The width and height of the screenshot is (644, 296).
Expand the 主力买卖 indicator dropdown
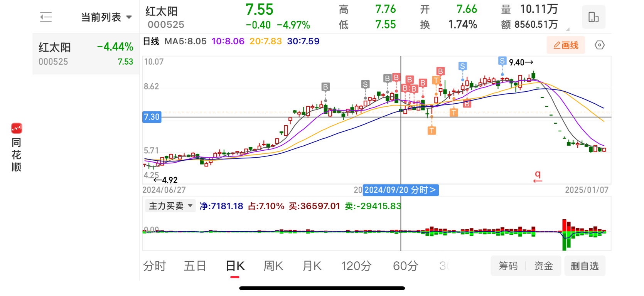pyautogui.click(x=170, y=206)
